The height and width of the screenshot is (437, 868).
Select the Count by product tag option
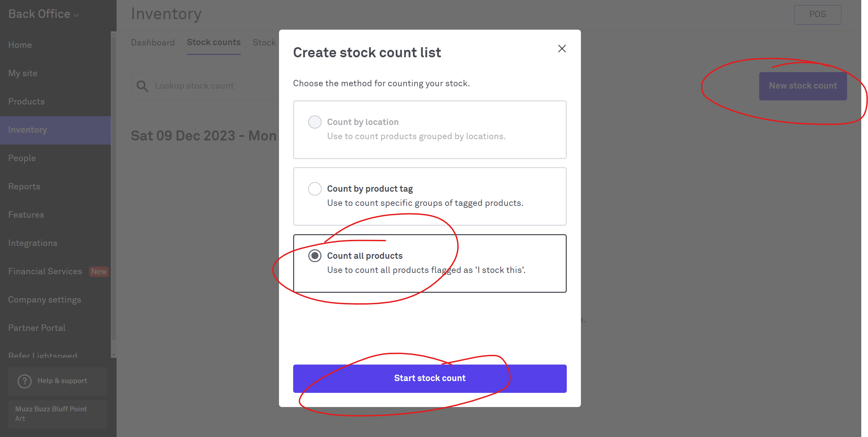click(x=315, y=189)
